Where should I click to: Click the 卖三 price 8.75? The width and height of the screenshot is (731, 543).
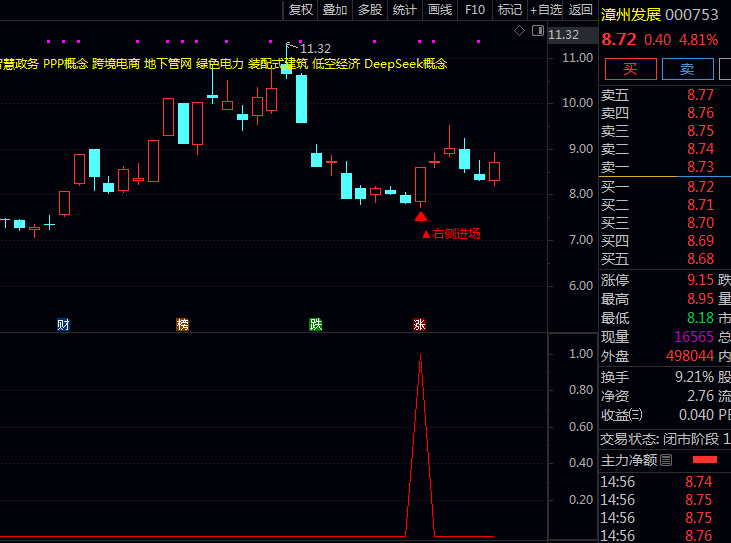pos(700,131)
